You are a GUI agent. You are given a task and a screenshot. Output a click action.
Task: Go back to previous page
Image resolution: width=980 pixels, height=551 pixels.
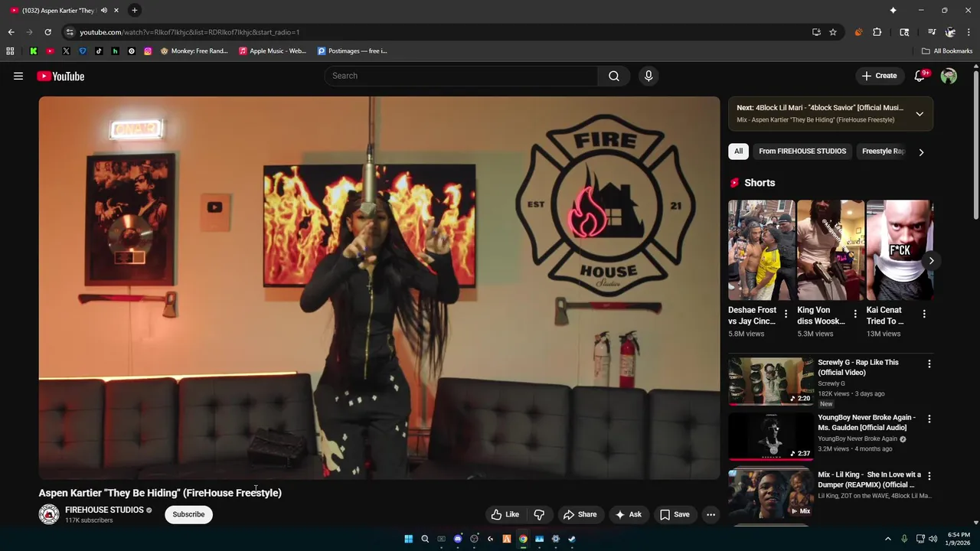pos(11,32)
